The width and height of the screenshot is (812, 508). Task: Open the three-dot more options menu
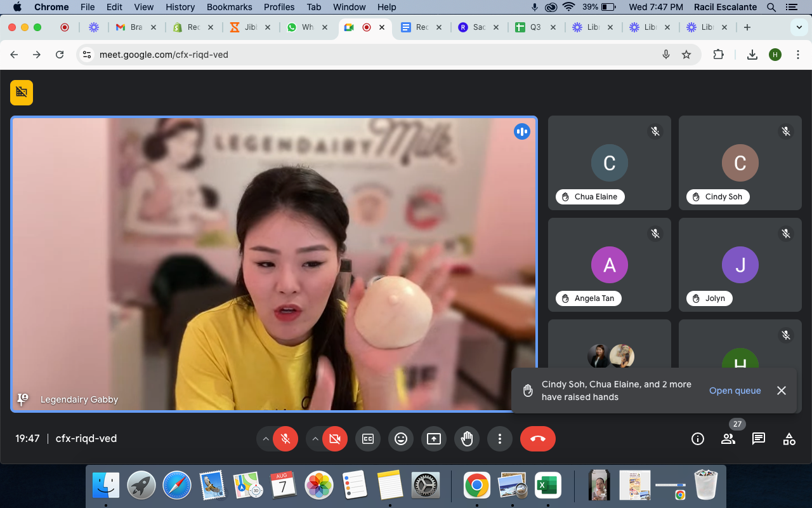(x=500, y=439)
